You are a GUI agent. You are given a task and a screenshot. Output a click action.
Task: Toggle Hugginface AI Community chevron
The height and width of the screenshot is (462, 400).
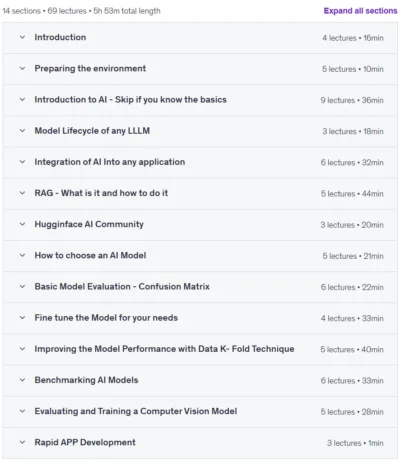(22, 224)
